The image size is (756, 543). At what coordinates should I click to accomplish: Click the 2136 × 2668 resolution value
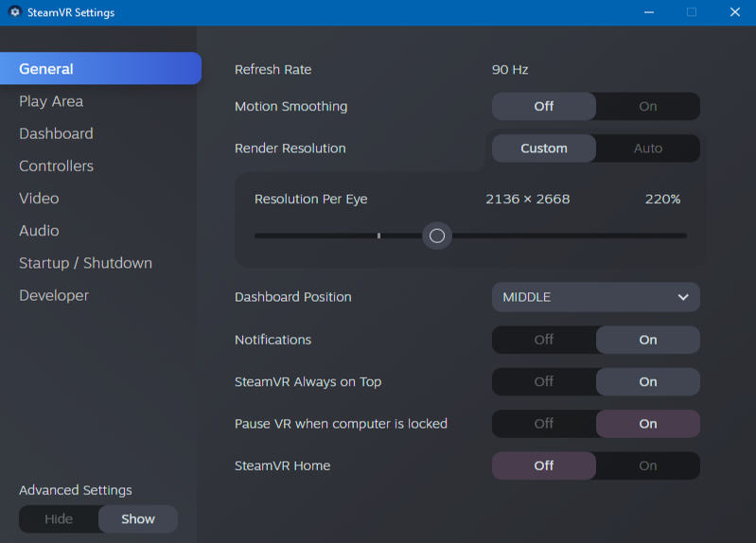(x=527, y=199)
